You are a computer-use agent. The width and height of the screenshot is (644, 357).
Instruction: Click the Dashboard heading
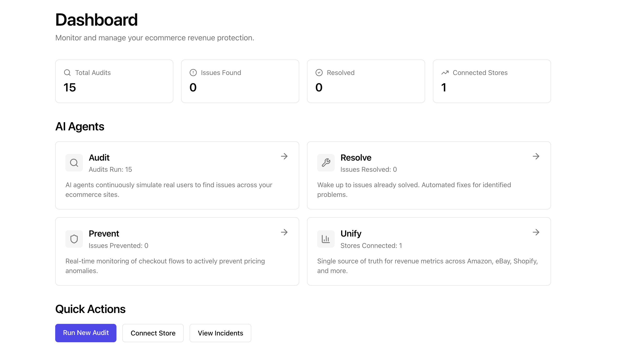click(97, 20)
